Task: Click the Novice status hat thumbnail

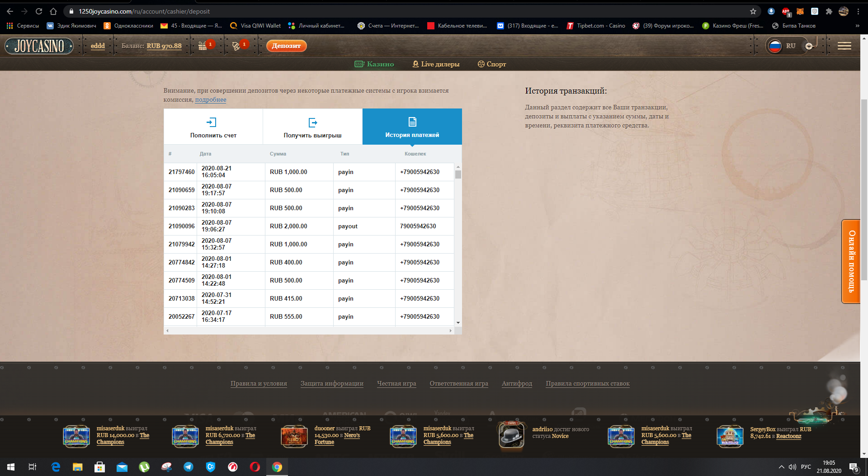Action: pos(512,435)
